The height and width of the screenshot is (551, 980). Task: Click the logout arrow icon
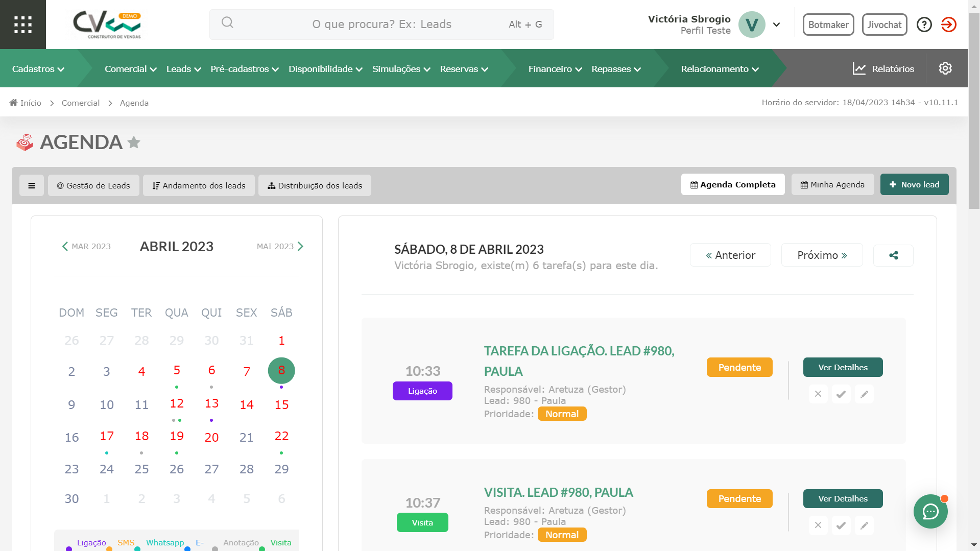point(948,25)
